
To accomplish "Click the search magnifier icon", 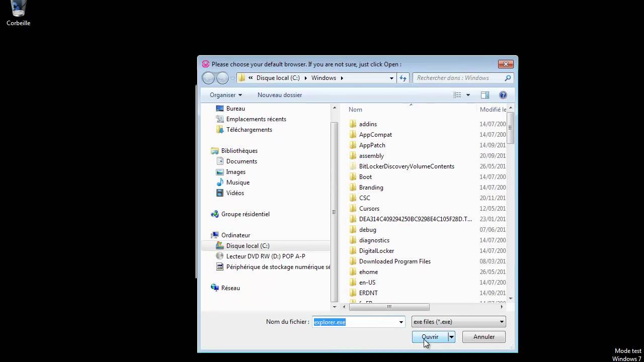I will [508, 78].
